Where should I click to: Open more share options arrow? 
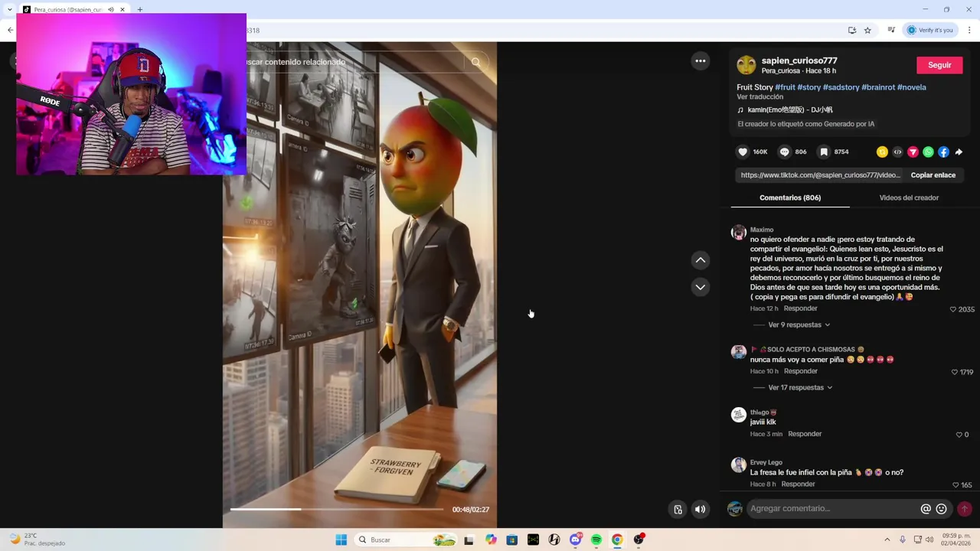(959, 152)
